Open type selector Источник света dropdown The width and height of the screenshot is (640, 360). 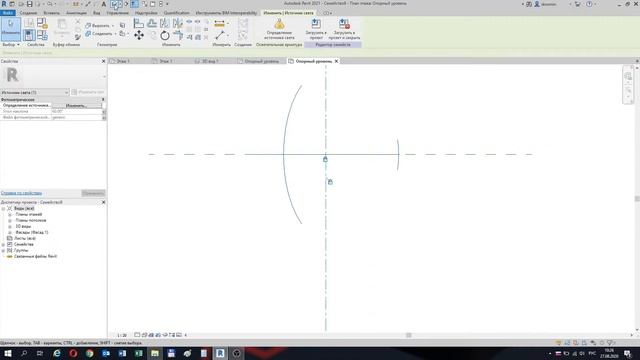(35, 93)
